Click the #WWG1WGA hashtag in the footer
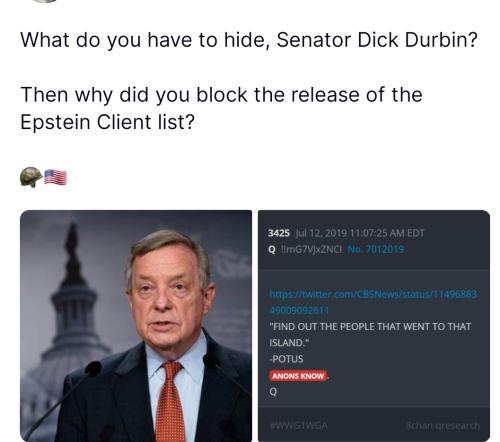 point(299,425)
